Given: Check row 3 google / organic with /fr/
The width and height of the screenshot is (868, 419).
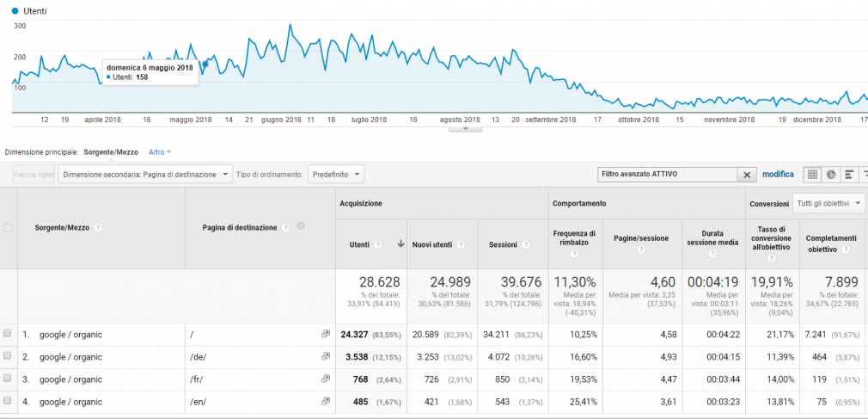Looking at the screenshot, I should [8, 379].
